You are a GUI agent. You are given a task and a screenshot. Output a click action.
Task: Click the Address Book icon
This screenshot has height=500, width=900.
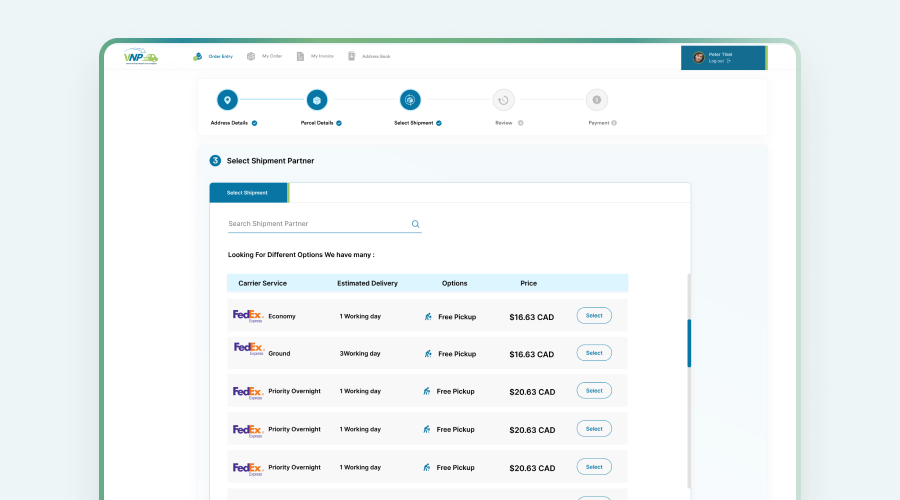coord(351,56)
